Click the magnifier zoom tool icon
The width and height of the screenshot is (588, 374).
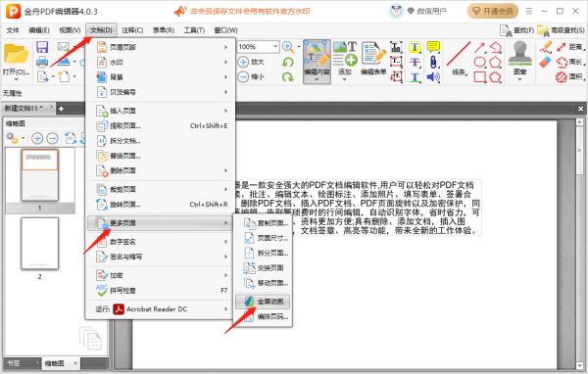288,47
